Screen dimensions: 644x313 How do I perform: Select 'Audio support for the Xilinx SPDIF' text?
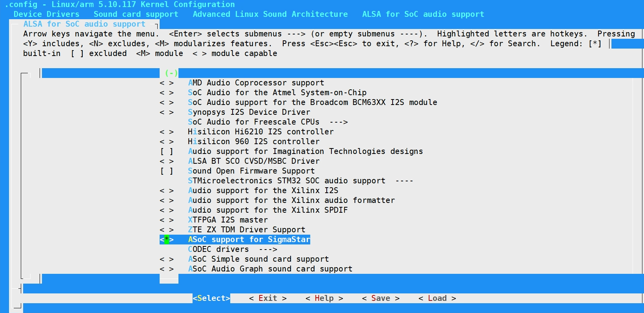point(268,210)
